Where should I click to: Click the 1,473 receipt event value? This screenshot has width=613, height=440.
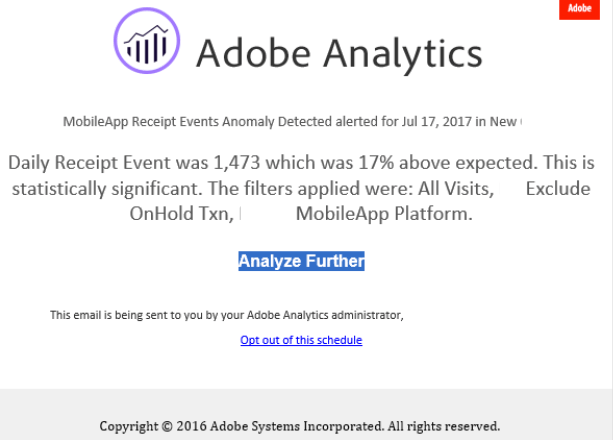237,162
